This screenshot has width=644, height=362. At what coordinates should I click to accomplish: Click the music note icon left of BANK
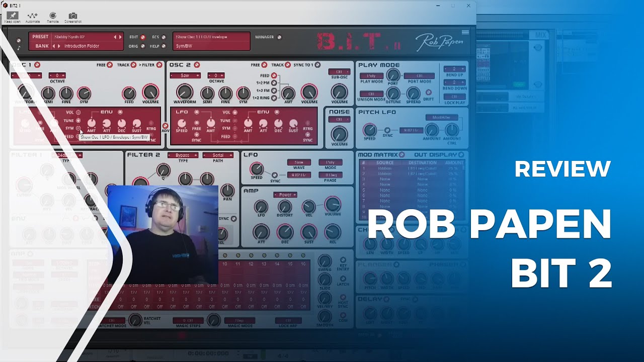pos(19,49)
